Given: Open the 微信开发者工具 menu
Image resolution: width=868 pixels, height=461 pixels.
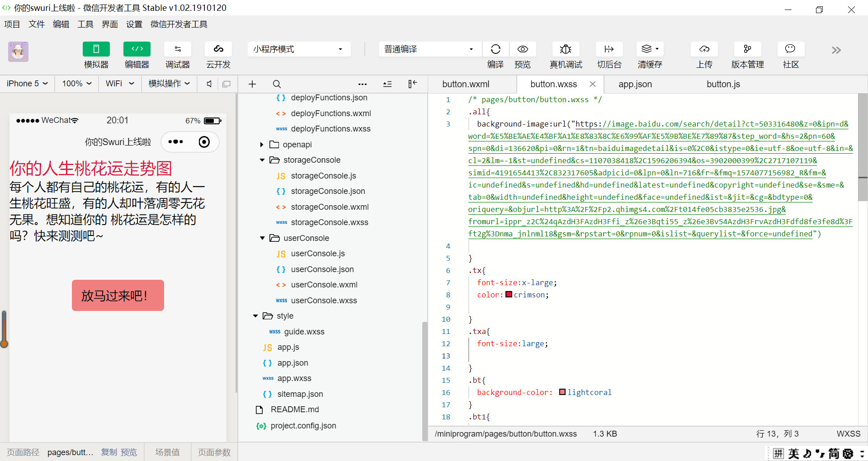Looking at the screenshot, I should [179, 24].
